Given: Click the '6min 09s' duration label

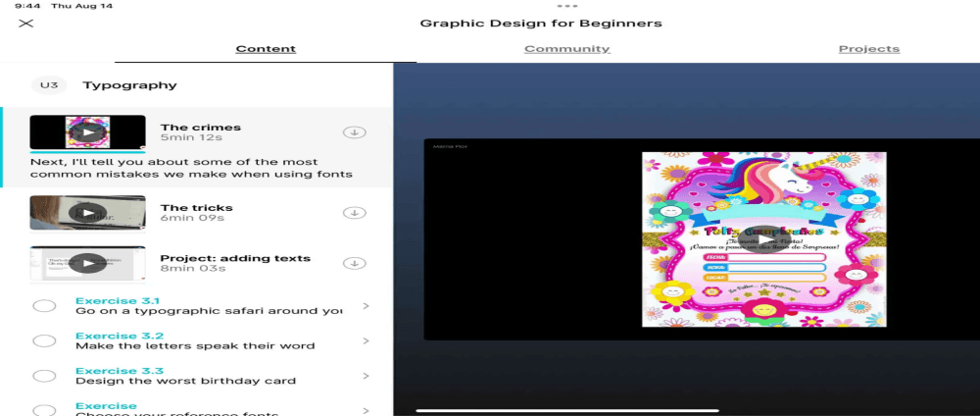Looking at the screenshot, I should [193, 218].
